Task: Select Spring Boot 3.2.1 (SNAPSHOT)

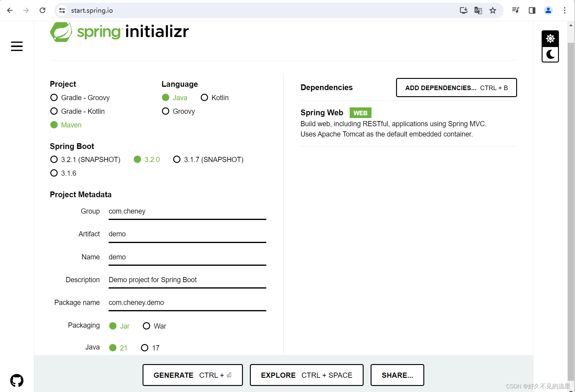Action: tap(85, 160)
